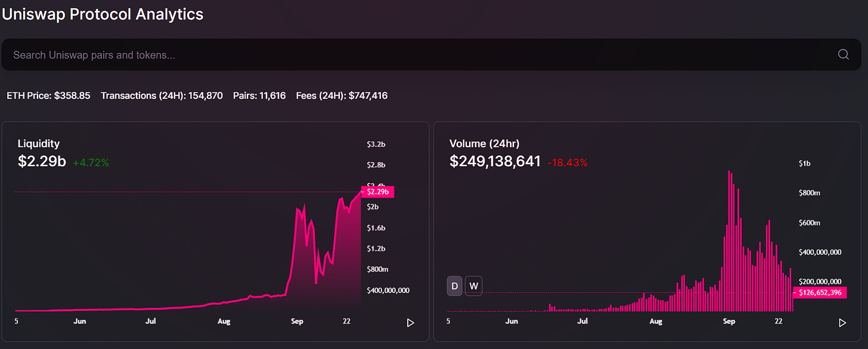The height and width of the screenshot is (349, 868).
Task: Click the $400,000,000 label on Volume chart
Action: pos(820,252)
